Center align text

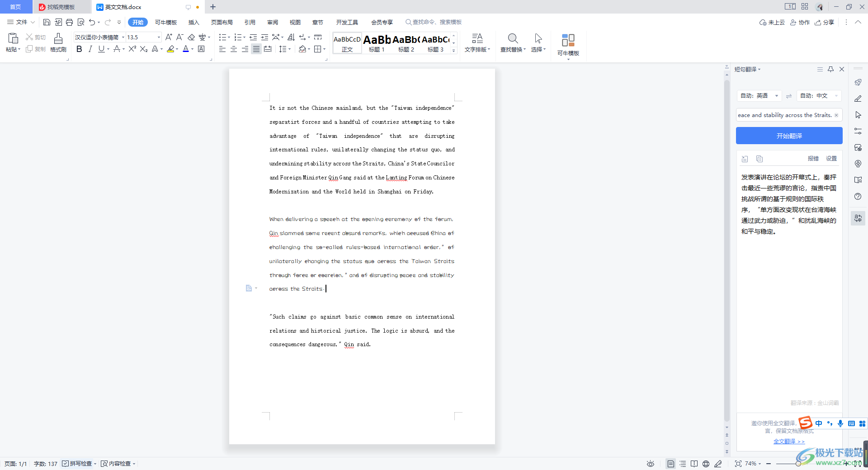(x=234, y=49)
